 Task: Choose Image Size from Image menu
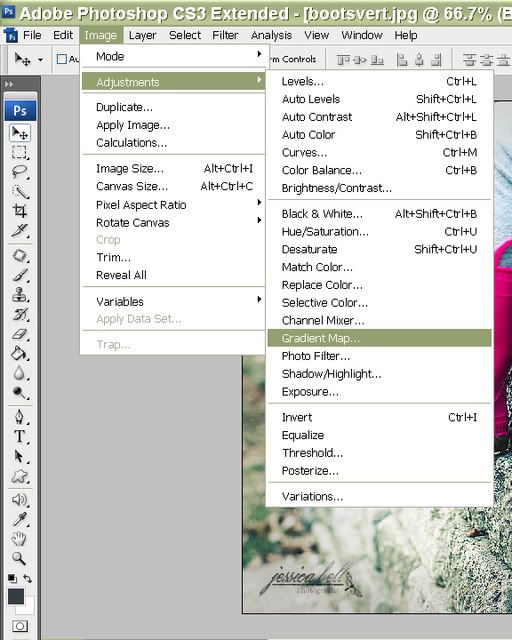[x=174, y=168]
